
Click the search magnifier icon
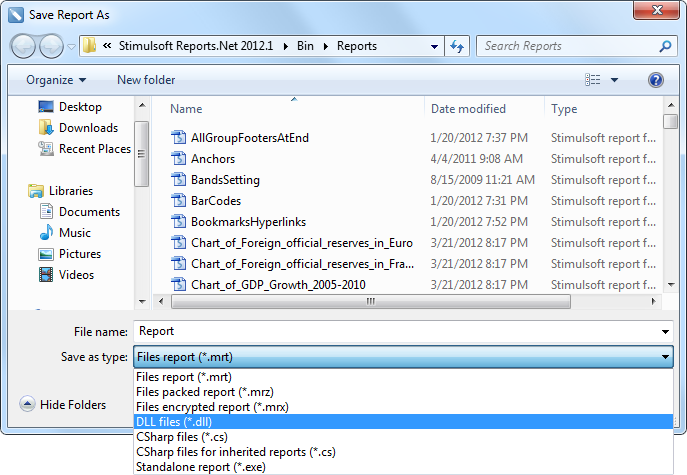point(665,46)
